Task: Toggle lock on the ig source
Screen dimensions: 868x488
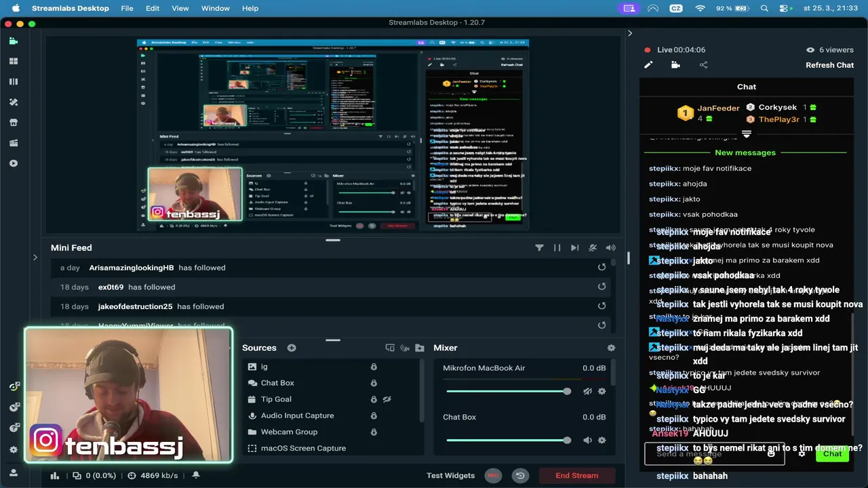Action: (x=374, y=367)
